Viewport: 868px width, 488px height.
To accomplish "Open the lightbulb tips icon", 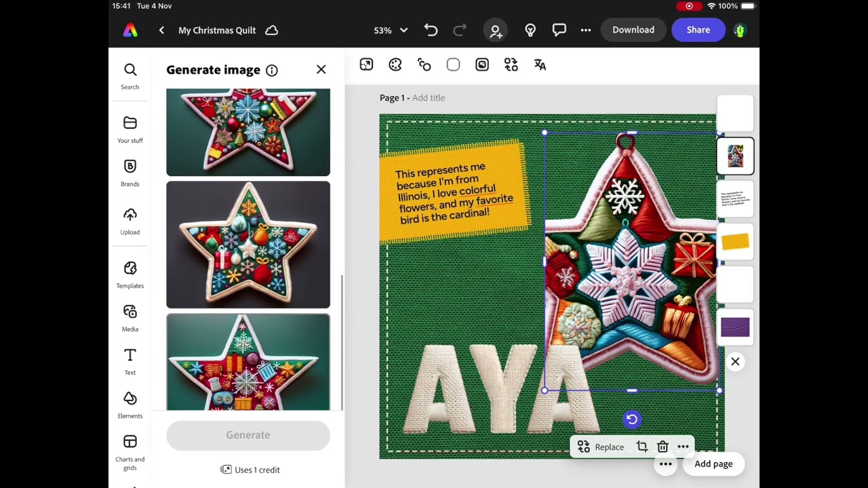I will point(530,30).
